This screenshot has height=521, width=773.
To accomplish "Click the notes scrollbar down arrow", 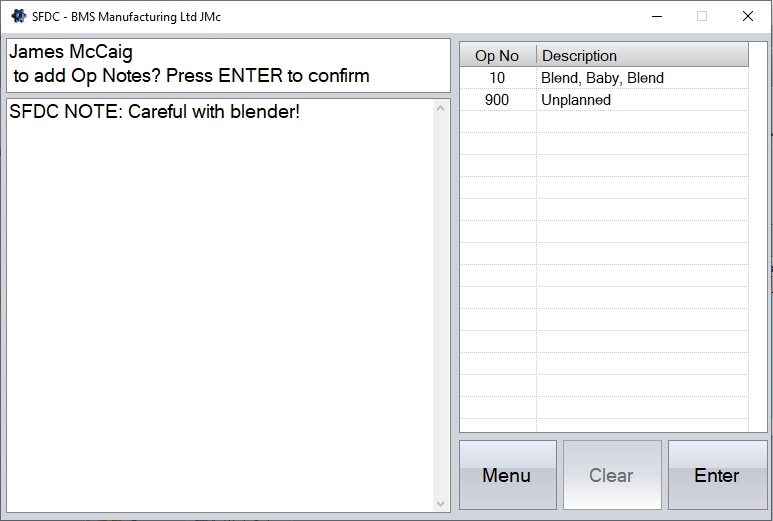I will point(441,504).
